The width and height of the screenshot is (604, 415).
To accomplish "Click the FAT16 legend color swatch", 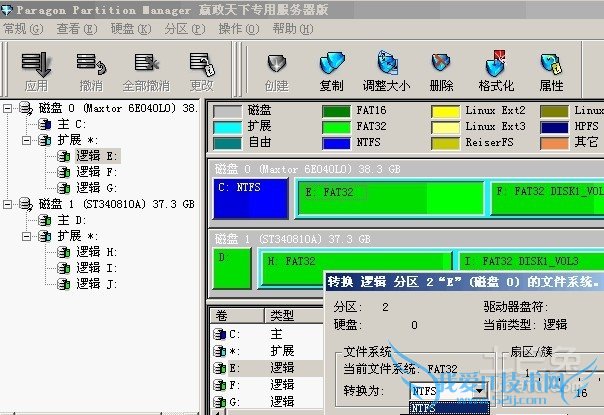I will pos(336,111).
